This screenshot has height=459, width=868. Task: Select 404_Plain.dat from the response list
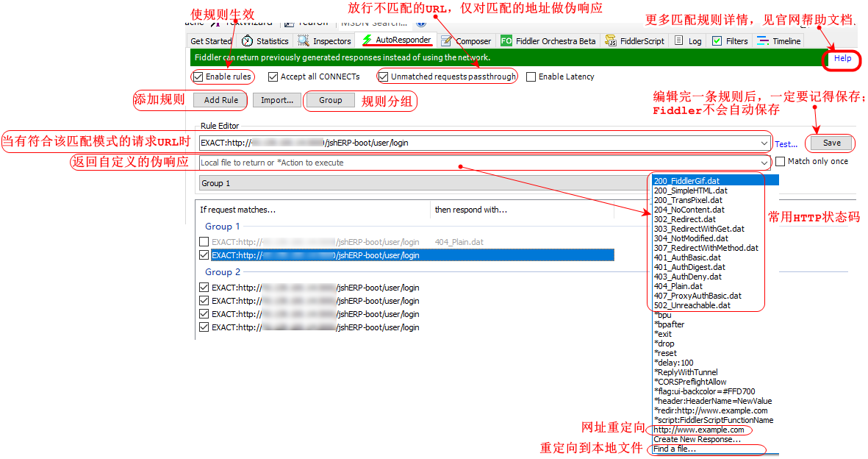tap(677, 286)
